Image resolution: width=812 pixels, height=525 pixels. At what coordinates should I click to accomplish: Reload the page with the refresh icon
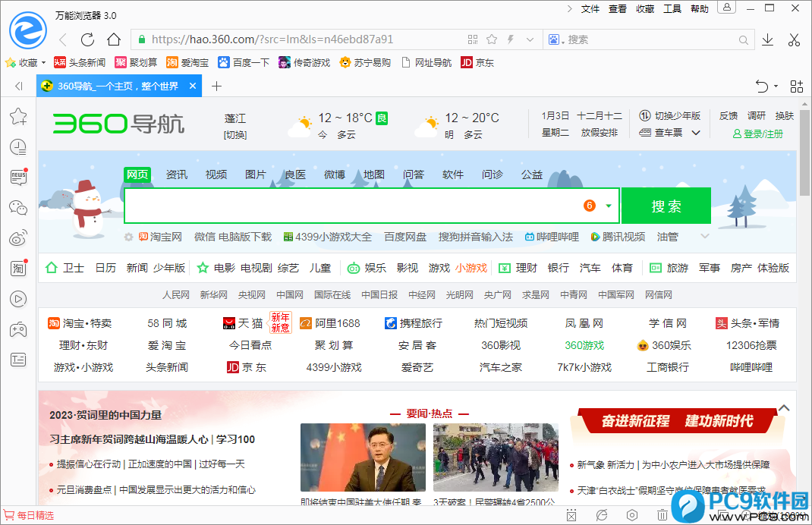pyautogui.click(x=87, y=40)
